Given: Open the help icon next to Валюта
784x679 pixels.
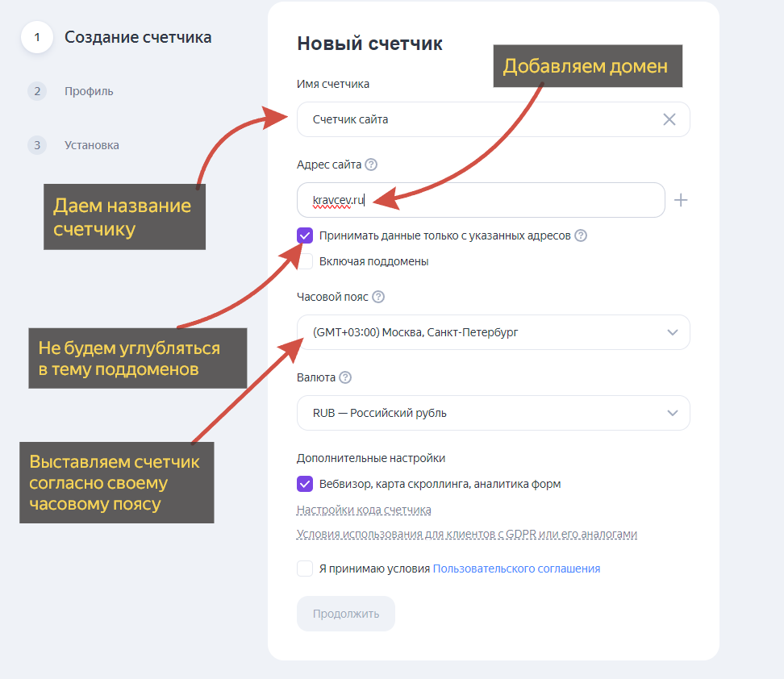Looking at the screenshot, I should pos(345,377).
